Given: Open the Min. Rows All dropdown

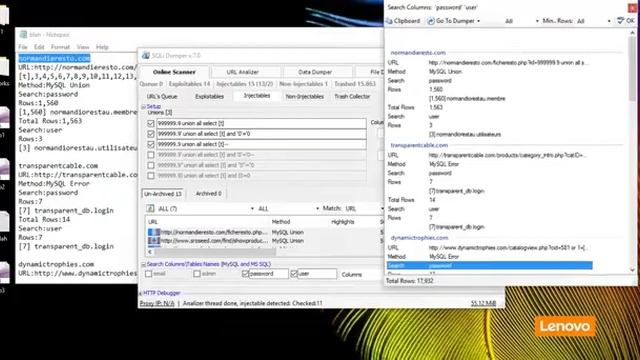Looking at the screenshot, I should click(609, 21).
